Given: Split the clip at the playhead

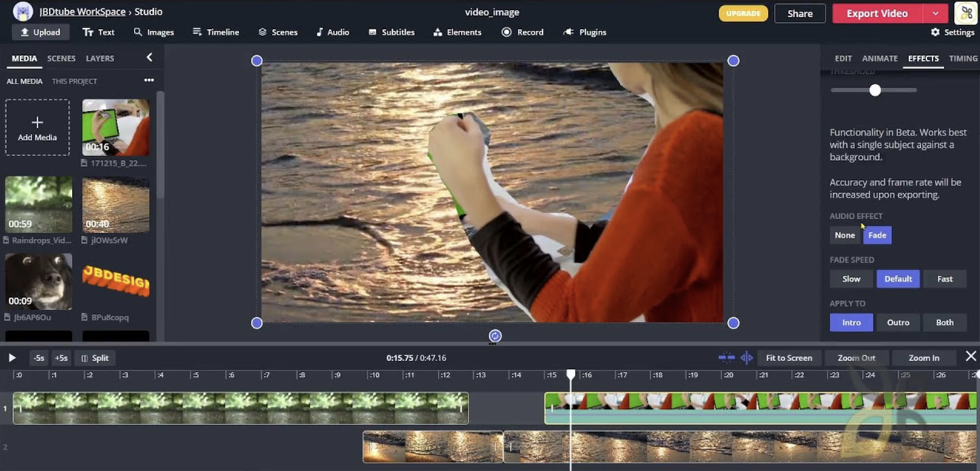Looking at the screenshot, I should point(96,358).
